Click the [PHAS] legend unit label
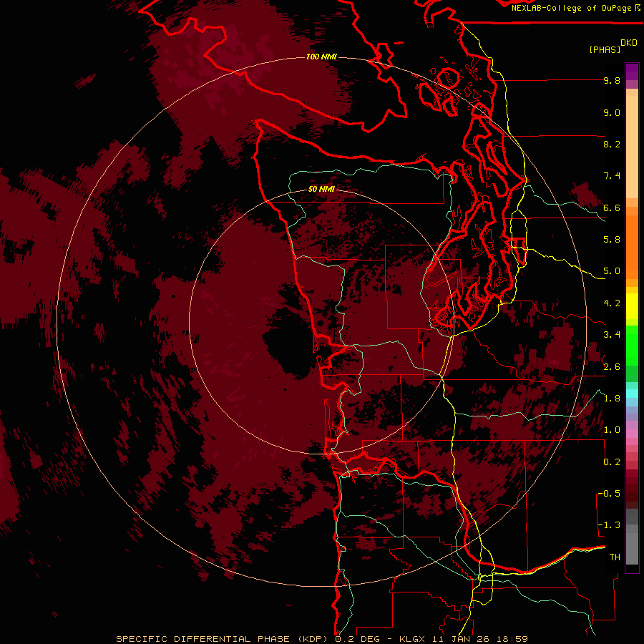The width and height of the screenshot is (644, 644). pos(605,49)
